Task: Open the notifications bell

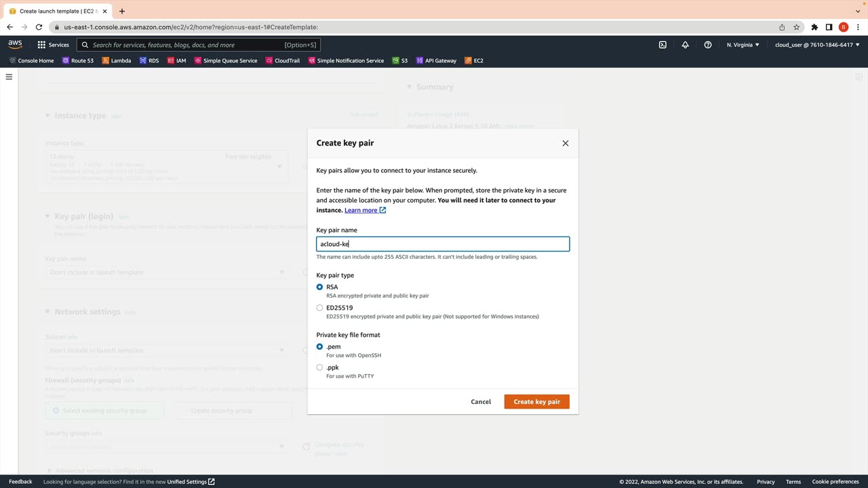Action: 685,45
